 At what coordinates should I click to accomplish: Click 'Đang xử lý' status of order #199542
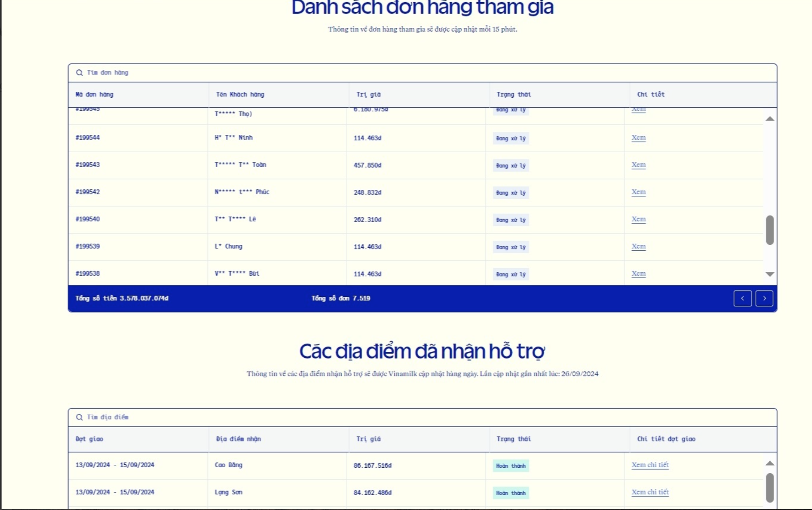(510, 193)
